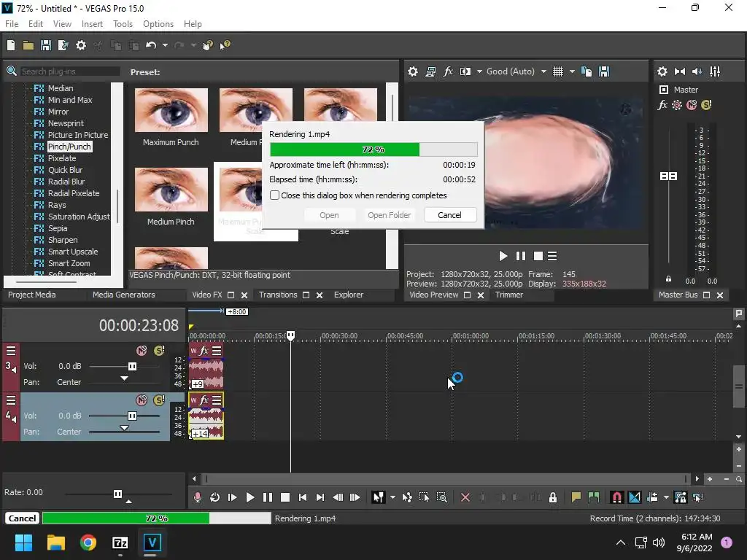Viewport: 747px width, 560px height.
Task: Open Video Preview properties gear icon
Action: click(413, 71)
